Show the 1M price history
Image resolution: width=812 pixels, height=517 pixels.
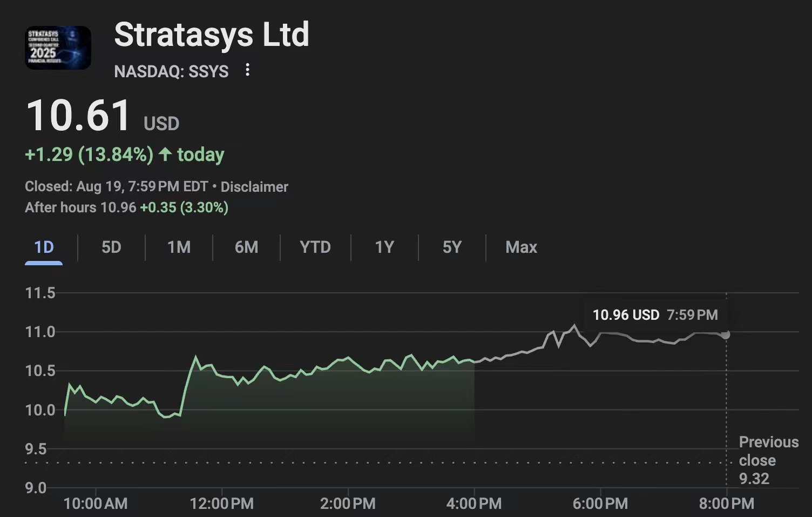(x=179, y=247)
